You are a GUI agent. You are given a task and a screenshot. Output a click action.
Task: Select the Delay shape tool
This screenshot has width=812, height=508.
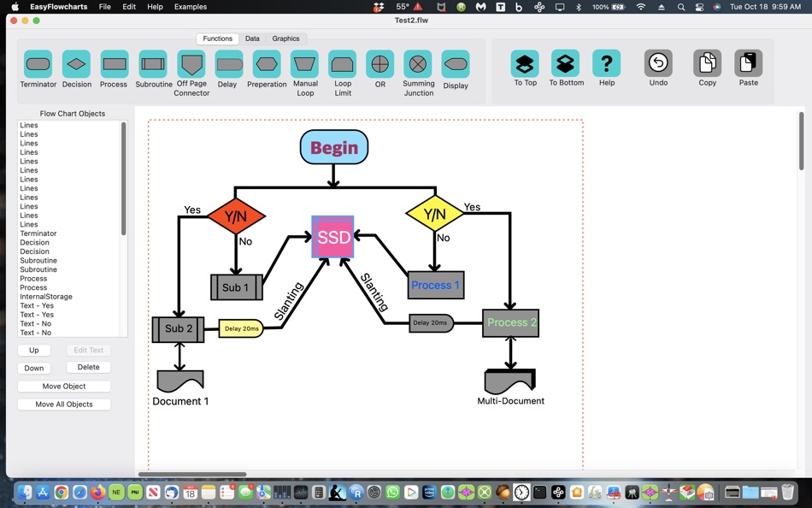(229, 64)
